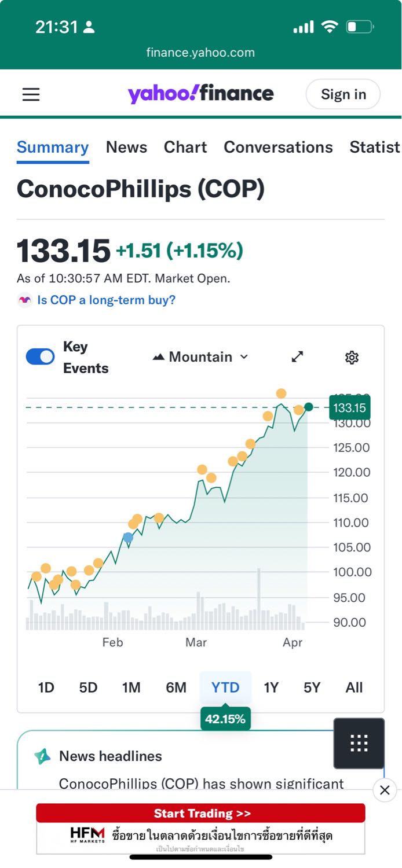
Task: Tap the finance.yahoo.com address bar
Action: pos(200,53)
